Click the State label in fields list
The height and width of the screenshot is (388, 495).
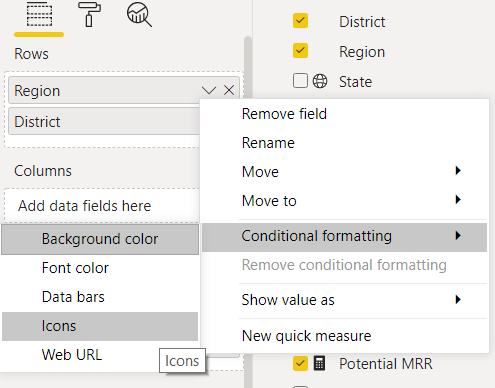tap(355, 82)
